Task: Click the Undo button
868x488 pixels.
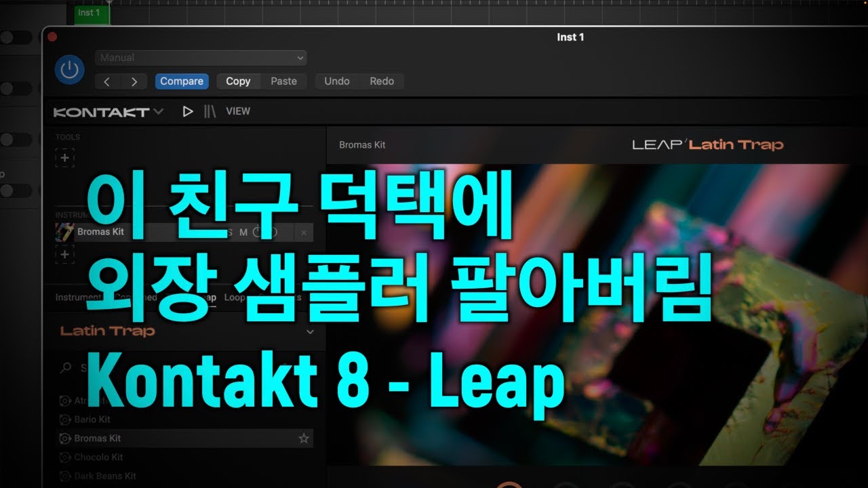Action: [x=337, y=81]
